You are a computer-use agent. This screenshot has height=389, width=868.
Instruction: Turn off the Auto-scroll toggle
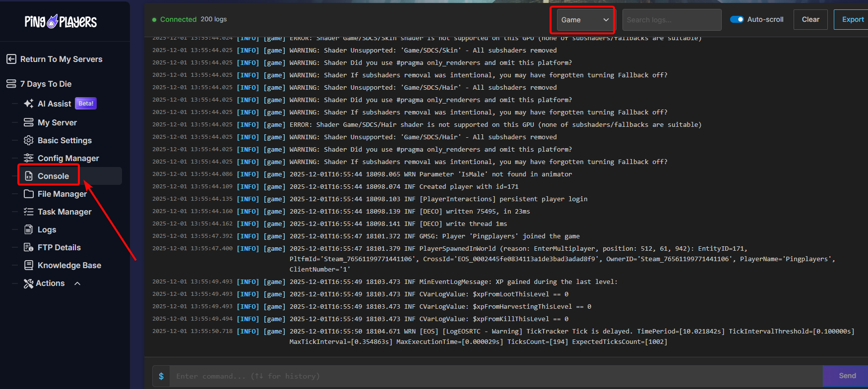click(x=737, y=19)
